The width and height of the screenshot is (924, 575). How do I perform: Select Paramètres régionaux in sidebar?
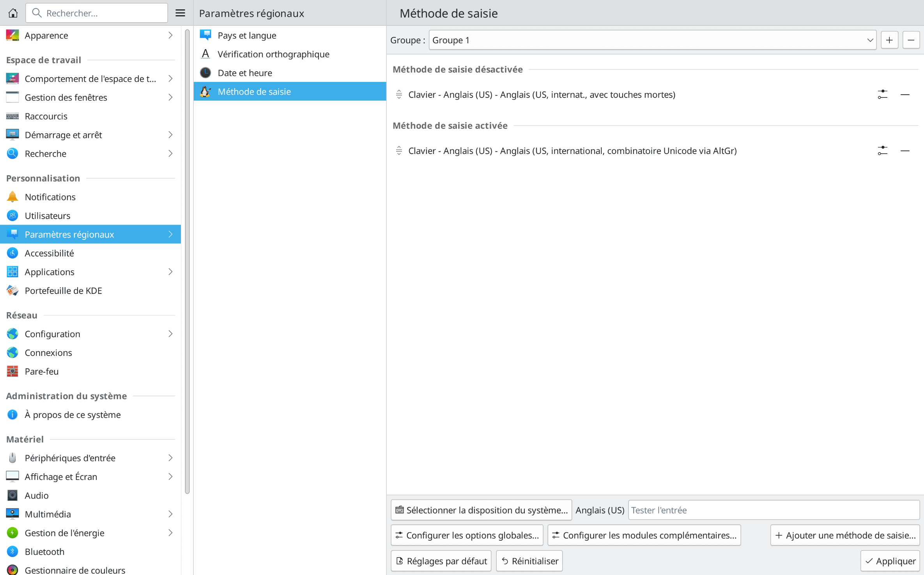[x=90, y=234]
